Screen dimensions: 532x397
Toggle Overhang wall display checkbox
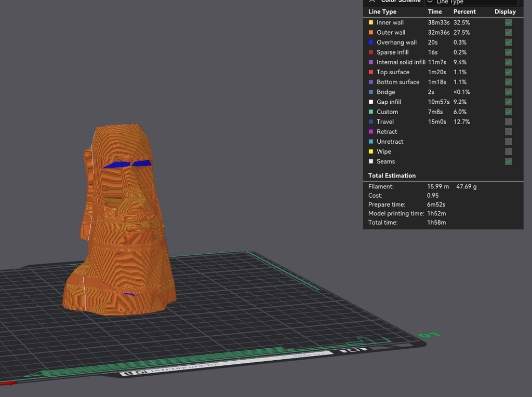point(508,43)
